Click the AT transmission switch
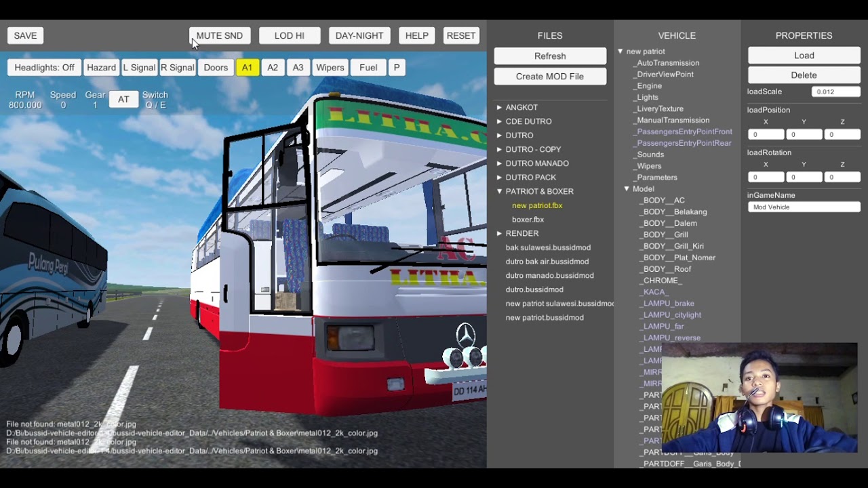868x488 pixels. [x=123, y=100]
